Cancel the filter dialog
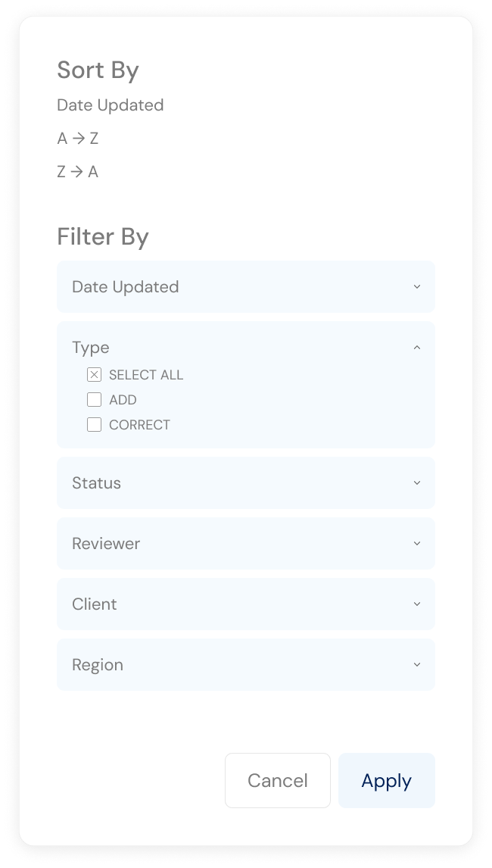This screenshot has height=868, width=492. (277, 781)
